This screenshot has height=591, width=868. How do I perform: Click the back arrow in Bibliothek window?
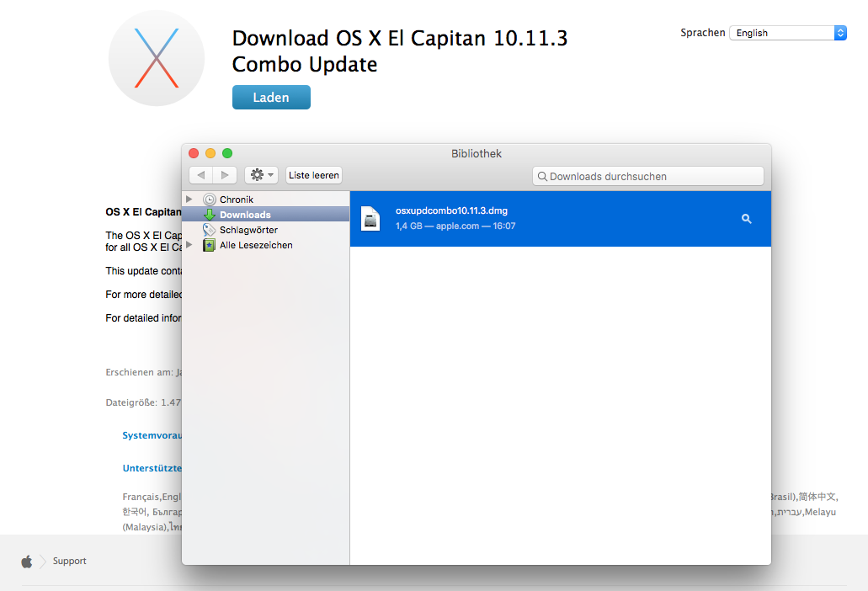201,175
